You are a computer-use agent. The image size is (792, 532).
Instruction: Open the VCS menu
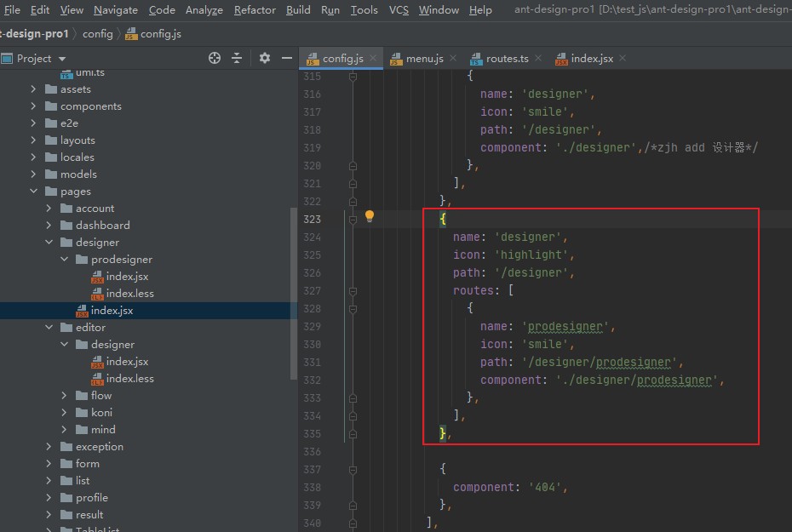pos(398,10)
